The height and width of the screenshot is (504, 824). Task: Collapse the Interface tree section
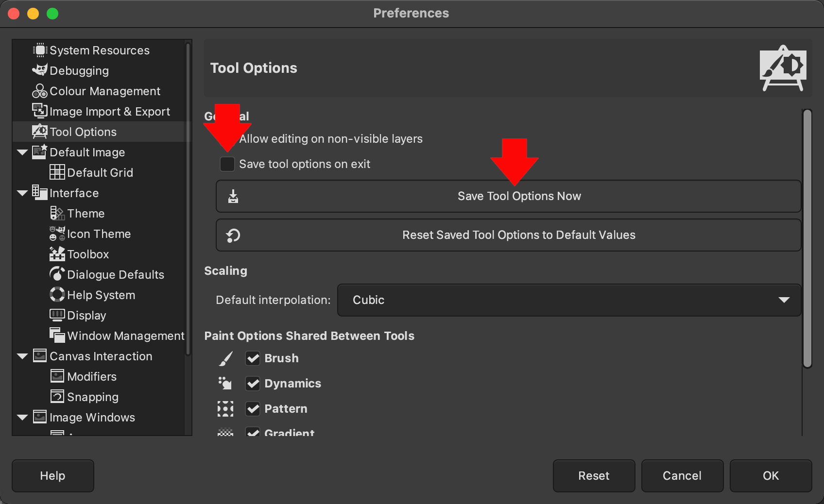click(22, 193)
